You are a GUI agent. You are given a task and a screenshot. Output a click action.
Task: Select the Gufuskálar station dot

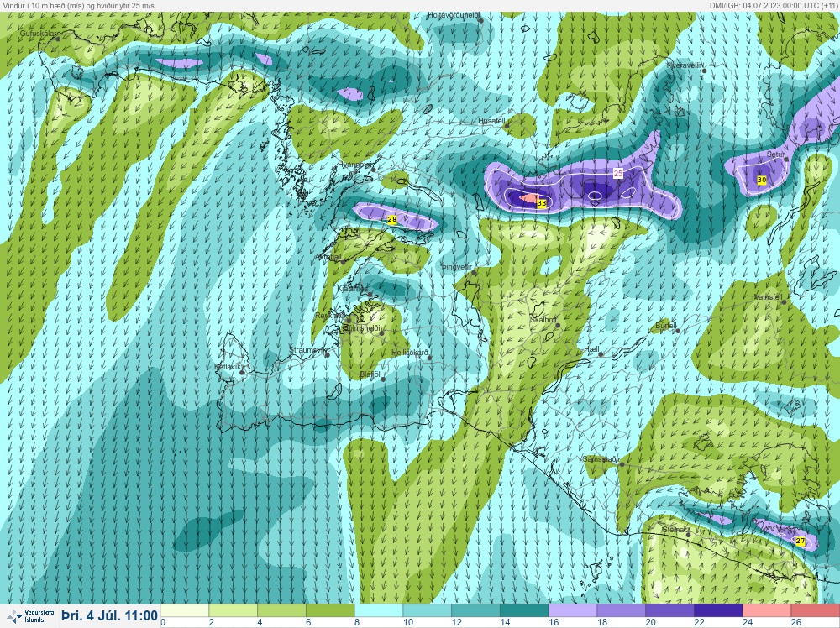coord(58,39)
